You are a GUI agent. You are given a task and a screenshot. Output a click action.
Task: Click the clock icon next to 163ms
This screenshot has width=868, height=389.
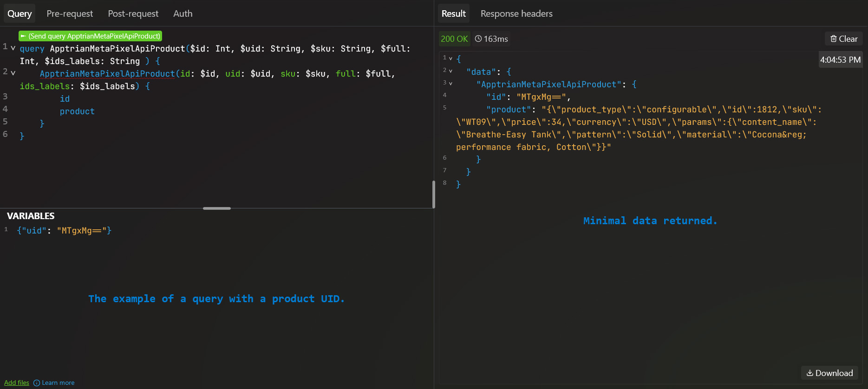tap(478, 39)
